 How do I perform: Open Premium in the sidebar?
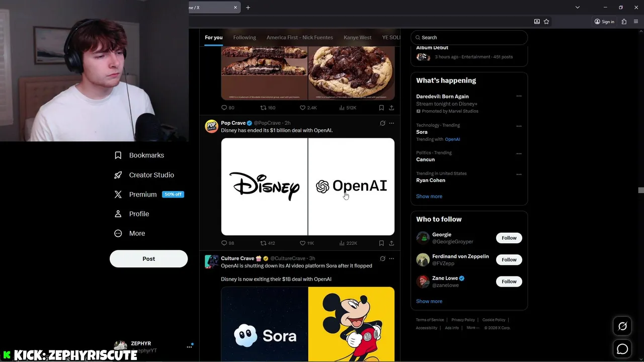coord(149,195)
